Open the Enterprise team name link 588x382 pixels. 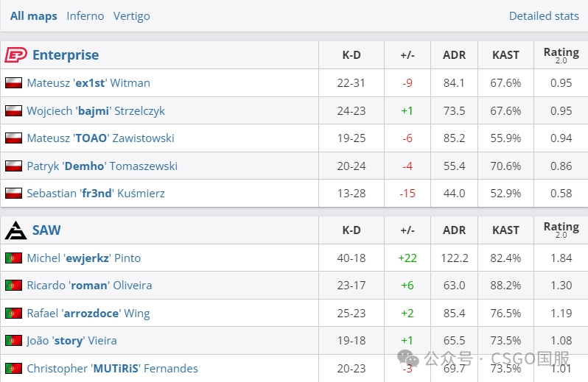[66, 55]
